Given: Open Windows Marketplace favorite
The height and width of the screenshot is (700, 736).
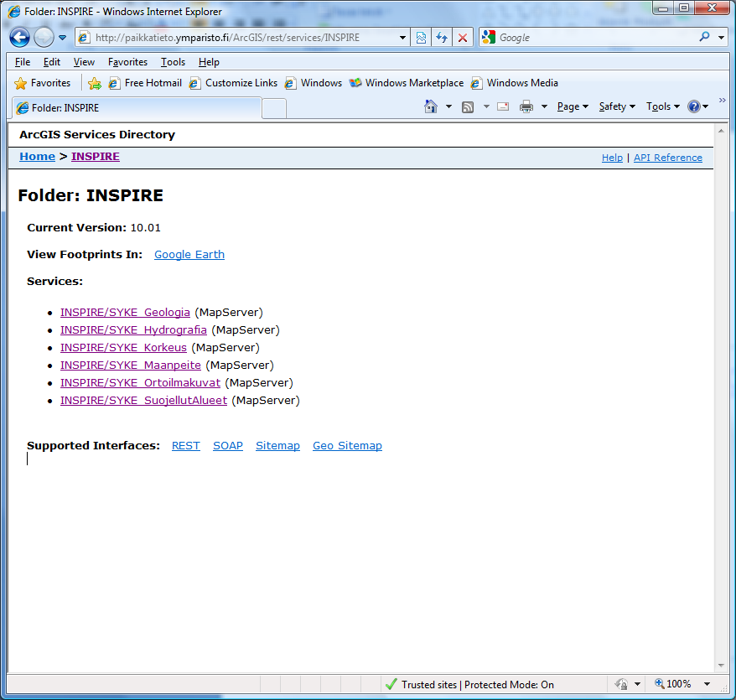Looking at the screenshot, I should pos(406,83).
